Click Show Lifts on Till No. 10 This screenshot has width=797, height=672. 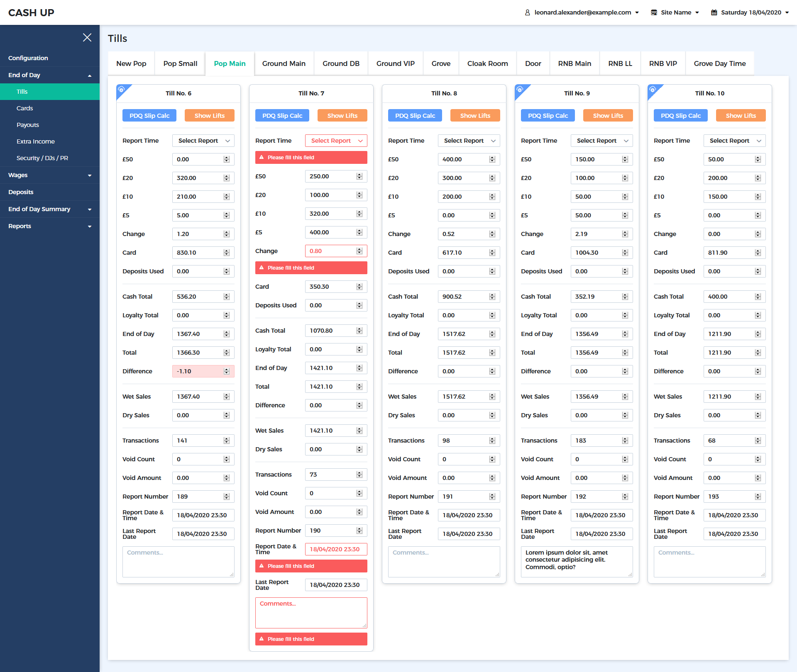(x=741, y=116)
